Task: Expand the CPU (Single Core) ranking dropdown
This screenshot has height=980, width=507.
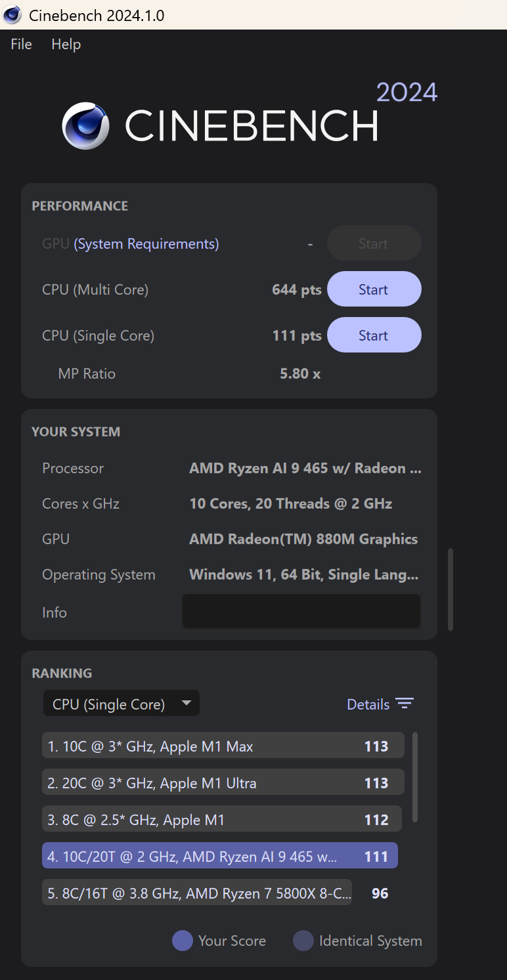Action: click(x=121, y=704)
